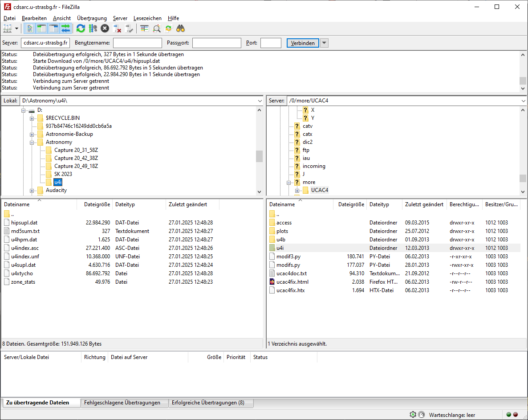Expand the $RECYCLE.BIN folder
Screen dimensions: 528x420
32,118
